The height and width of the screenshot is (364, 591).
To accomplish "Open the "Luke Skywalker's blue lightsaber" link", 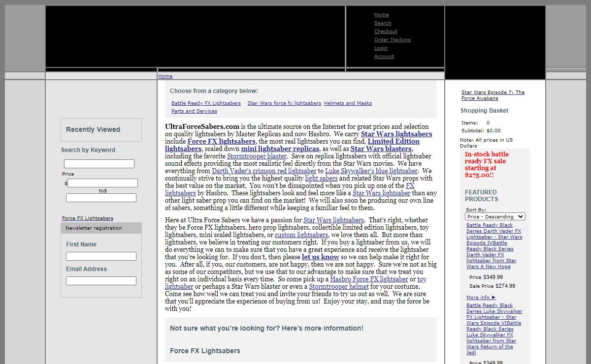I will point(371,171).
